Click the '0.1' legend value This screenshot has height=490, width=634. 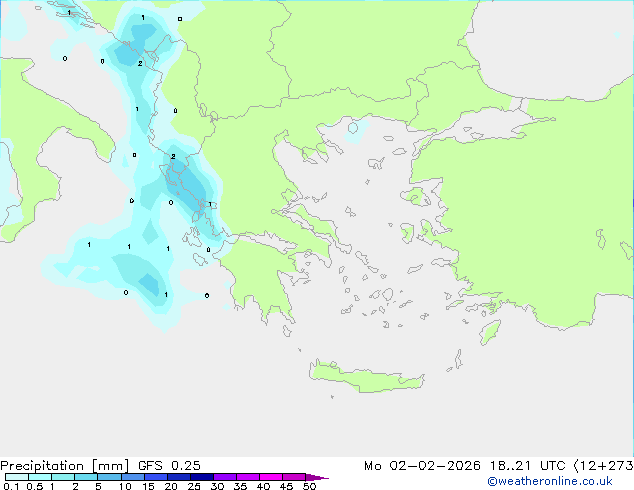point(11,486)
